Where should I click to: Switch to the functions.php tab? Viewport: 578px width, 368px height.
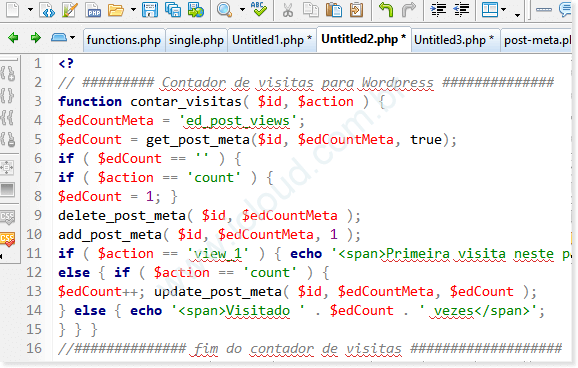click(123, 40)
